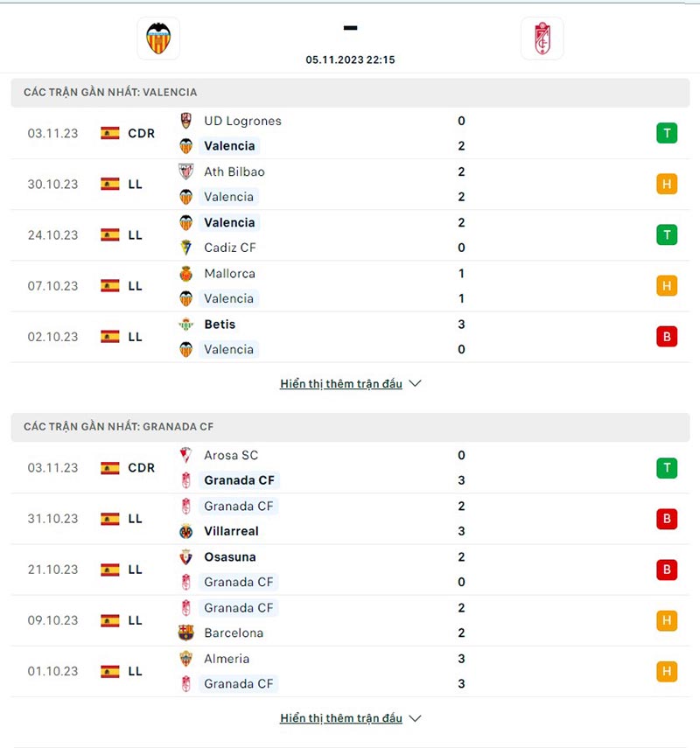Select the UD Logrones club logo
Image resolution: width=700 pixels, height=748 pixels.
186,121
